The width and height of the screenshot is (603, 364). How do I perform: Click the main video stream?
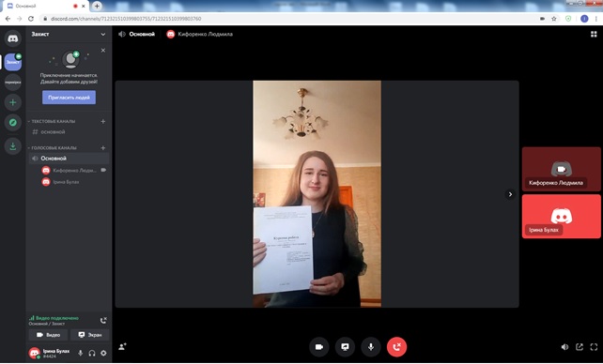[x=317, y=194]
